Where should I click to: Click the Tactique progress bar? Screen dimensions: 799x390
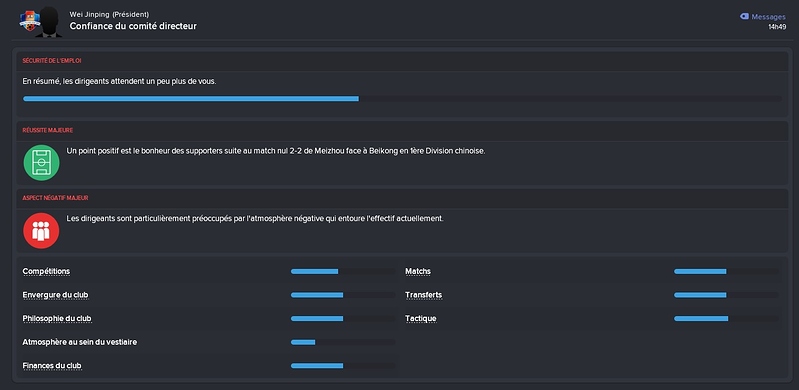(726, 319)
